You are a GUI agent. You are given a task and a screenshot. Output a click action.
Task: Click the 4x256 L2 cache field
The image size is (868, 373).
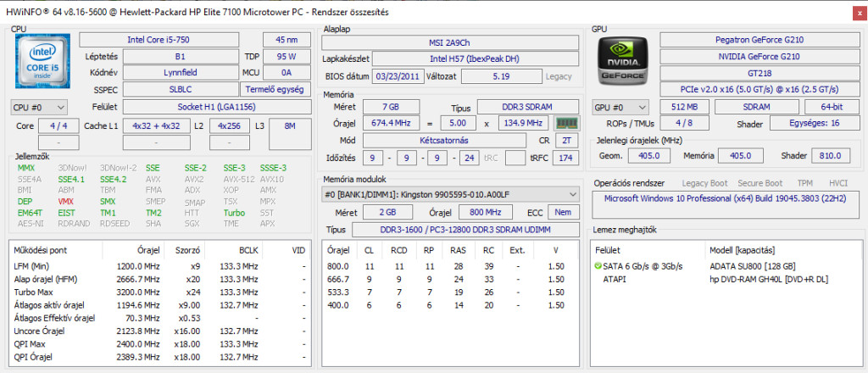tap(229, 126)
